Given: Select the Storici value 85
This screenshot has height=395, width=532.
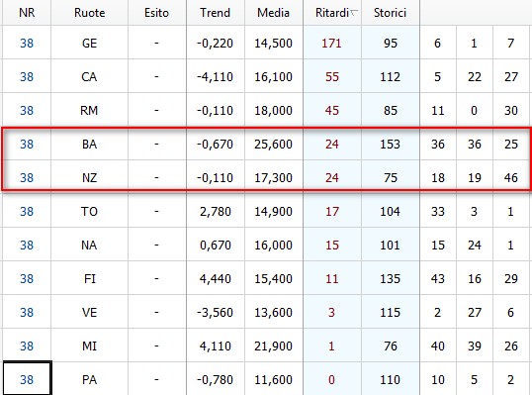Looking at the screenshot, I should [x=391, y=111].
